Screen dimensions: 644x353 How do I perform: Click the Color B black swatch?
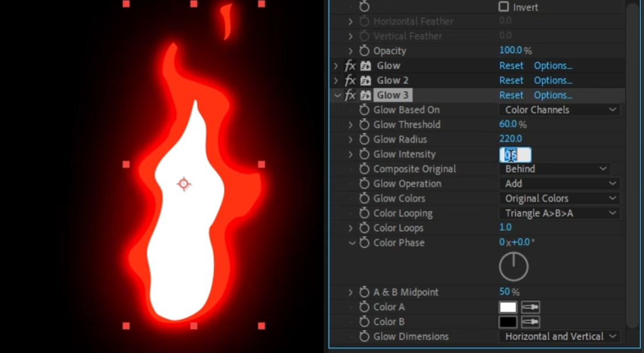[508, 322]
